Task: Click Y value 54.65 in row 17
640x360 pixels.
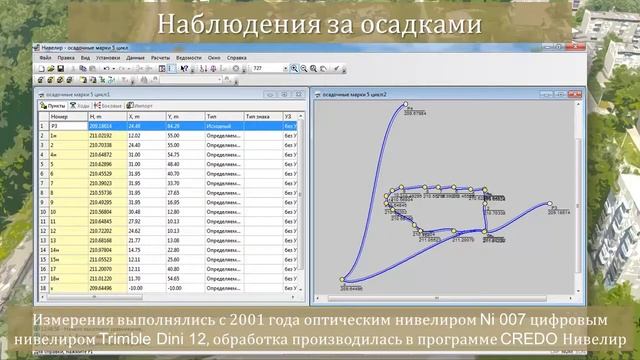Action: pos(185,278)
